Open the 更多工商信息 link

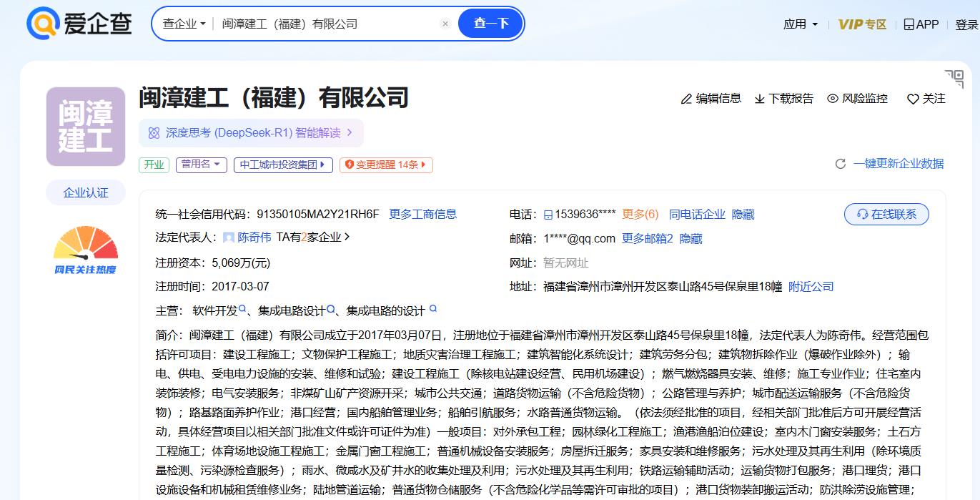pos(422,214)
